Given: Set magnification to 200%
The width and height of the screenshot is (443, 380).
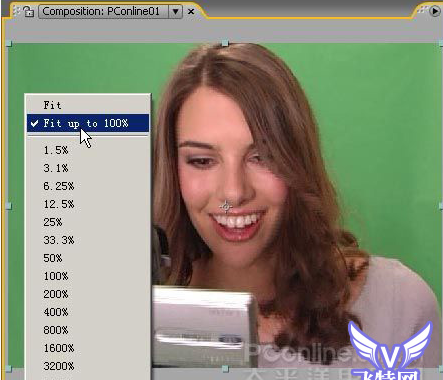Looking at the screenshot, I should click(x=88, y=294).
